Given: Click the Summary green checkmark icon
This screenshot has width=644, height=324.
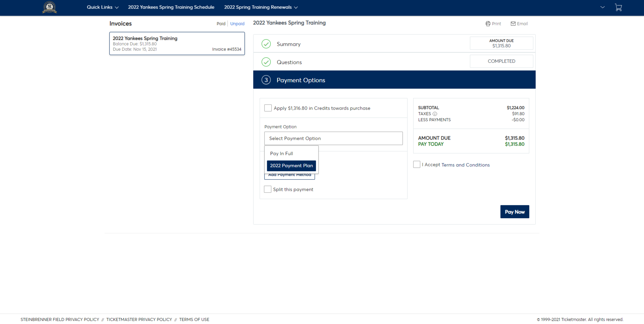Looking at the screenshot, I should pyautogui.click(x=266, y=44).
